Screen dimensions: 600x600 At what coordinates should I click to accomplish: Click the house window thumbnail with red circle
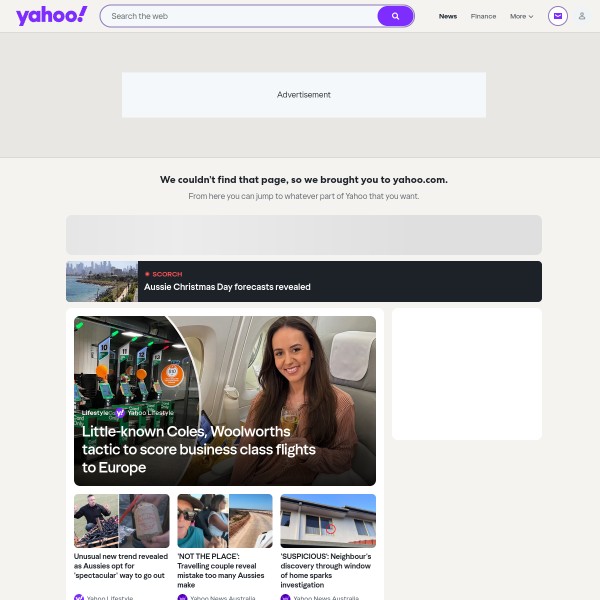click(x=328, y=521)
